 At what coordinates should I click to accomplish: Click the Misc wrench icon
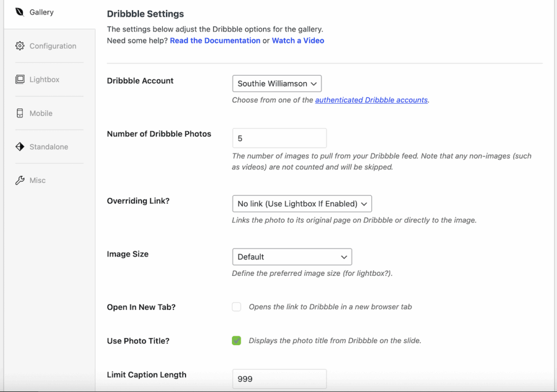(x=20, y=180)
